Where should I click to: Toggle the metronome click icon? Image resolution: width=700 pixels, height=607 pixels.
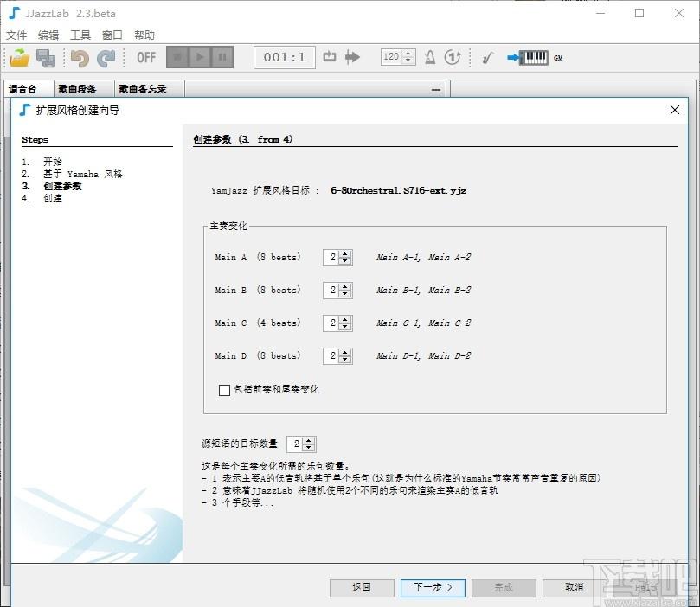pos(430,57)
